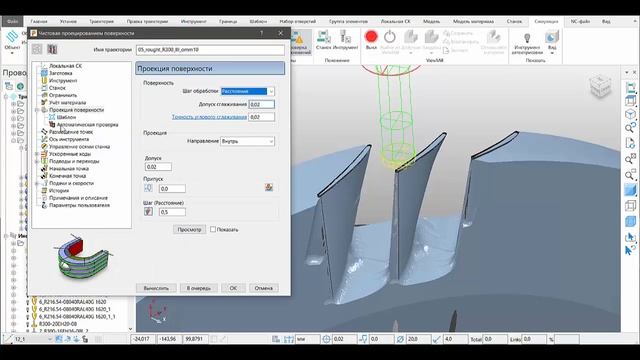This screenshot has width=640, height=360.
Task: Switch to the Граница ribbon tab
Action: coord(228,21)
